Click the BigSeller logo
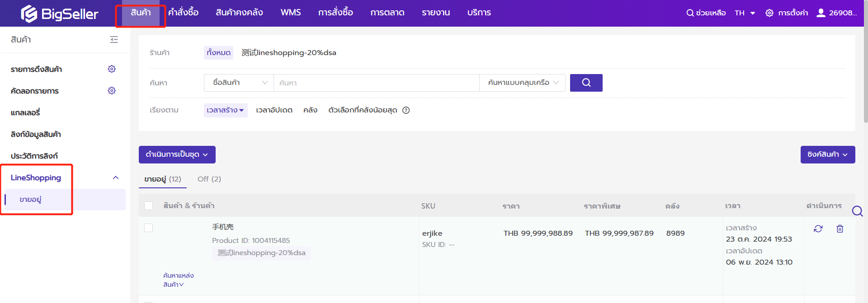868x303 pixels. tap(59, 14)
